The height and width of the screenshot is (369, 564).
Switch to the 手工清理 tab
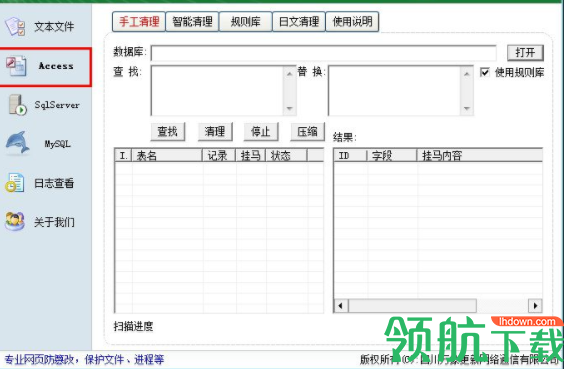pyautogui.click(x=139, y=22)
